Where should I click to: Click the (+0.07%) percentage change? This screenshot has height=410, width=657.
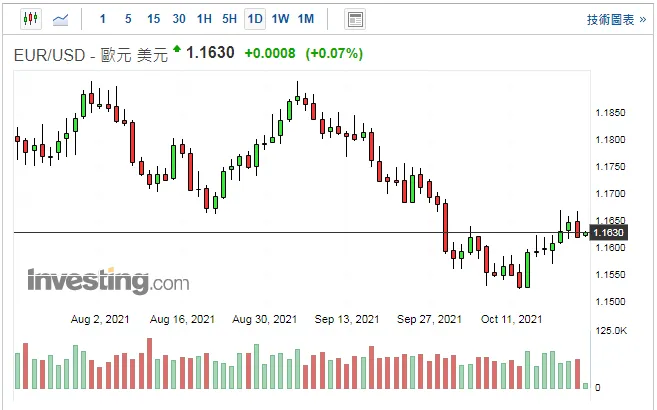coord(334,54)
